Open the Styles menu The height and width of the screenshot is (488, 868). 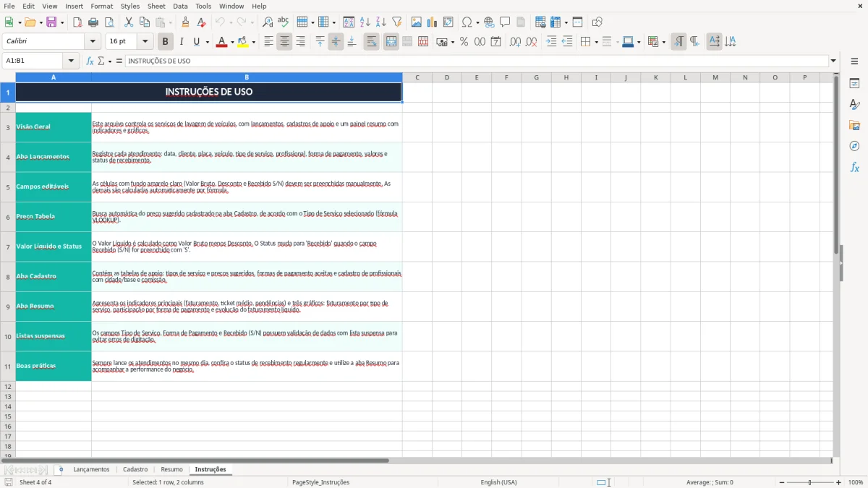[x=130, y=6]
